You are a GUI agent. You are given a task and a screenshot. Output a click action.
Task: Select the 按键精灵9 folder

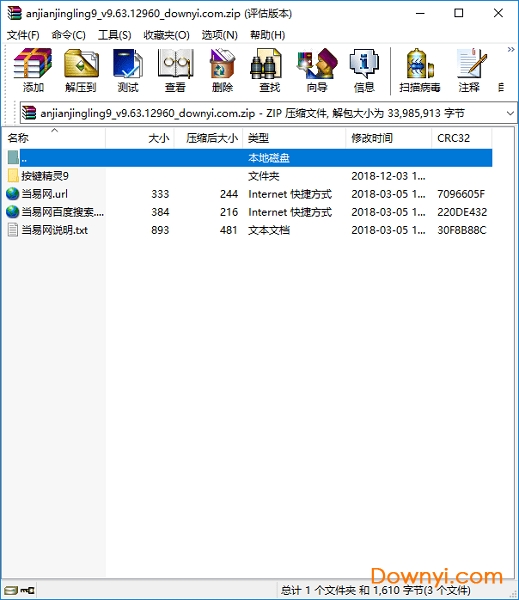(45, 176)
